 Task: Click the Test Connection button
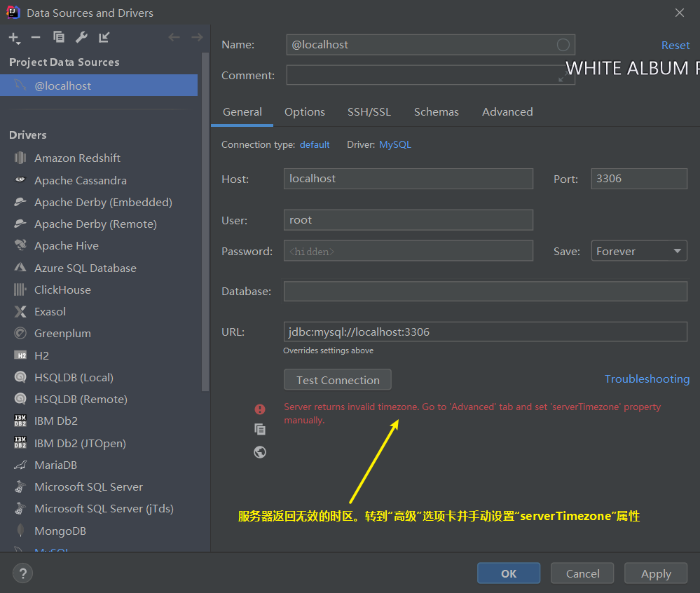coord(338,380)
